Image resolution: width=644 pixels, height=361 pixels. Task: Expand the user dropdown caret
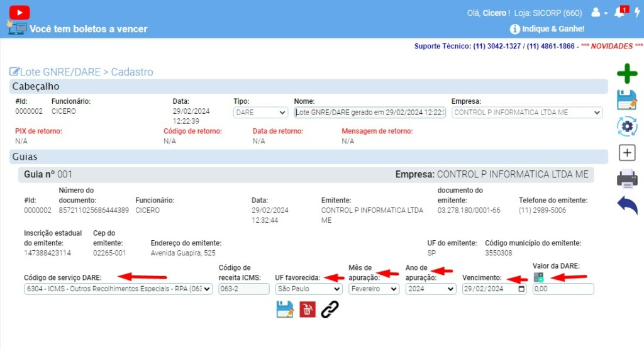(x=606, y=14)
